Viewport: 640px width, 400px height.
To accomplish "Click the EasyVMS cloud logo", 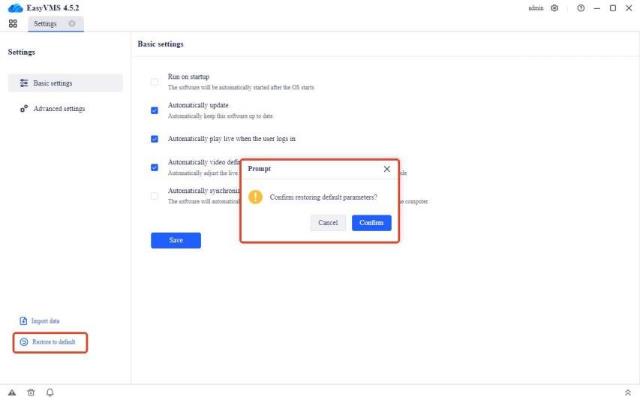I will (14, 8).
